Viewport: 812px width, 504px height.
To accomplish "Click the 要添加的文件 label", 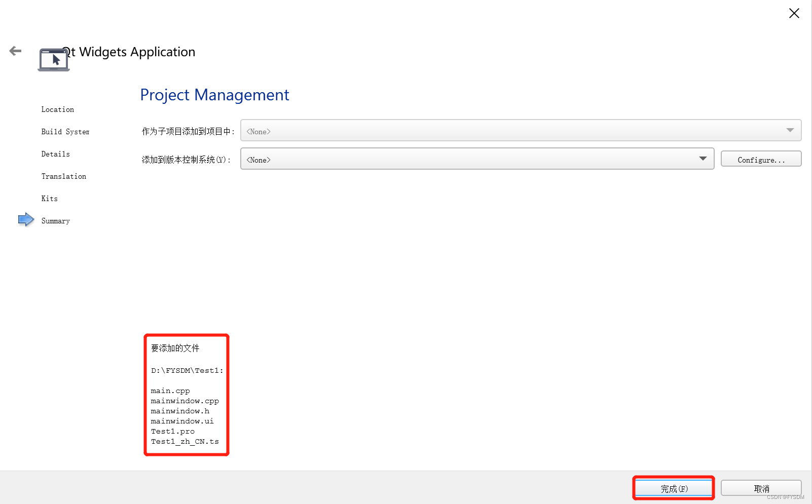I will pos(175,348).
